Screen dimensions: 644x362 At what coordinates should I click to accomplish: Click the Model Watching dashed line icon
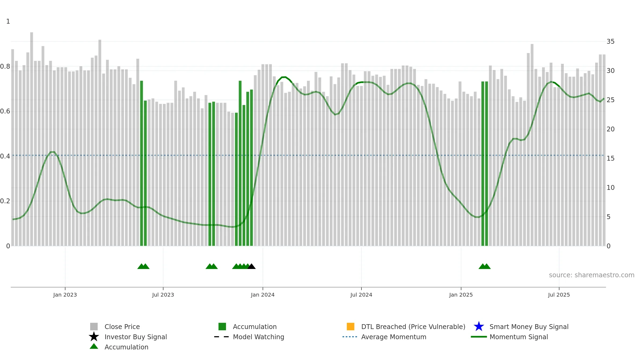(x=221, y=337)
